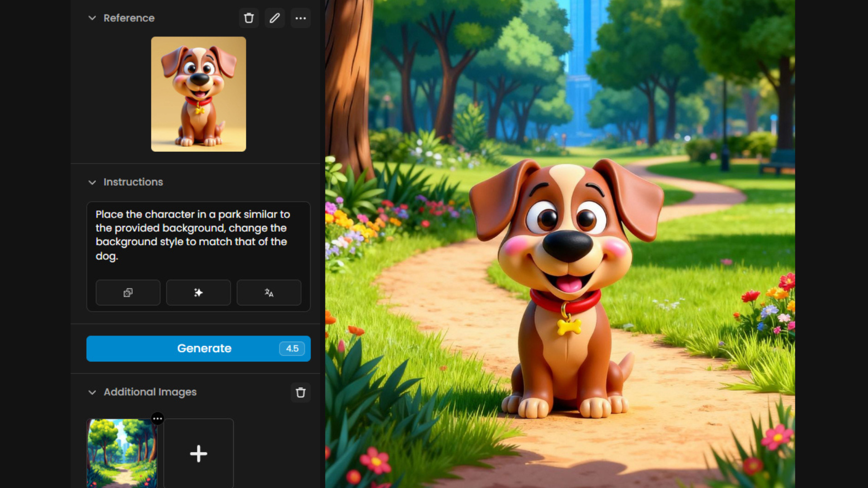The height and width of the screenshot is (488, 868).
Task: Click the translate prompt icon
Action: pyautogui.click(x=269, y=293)
